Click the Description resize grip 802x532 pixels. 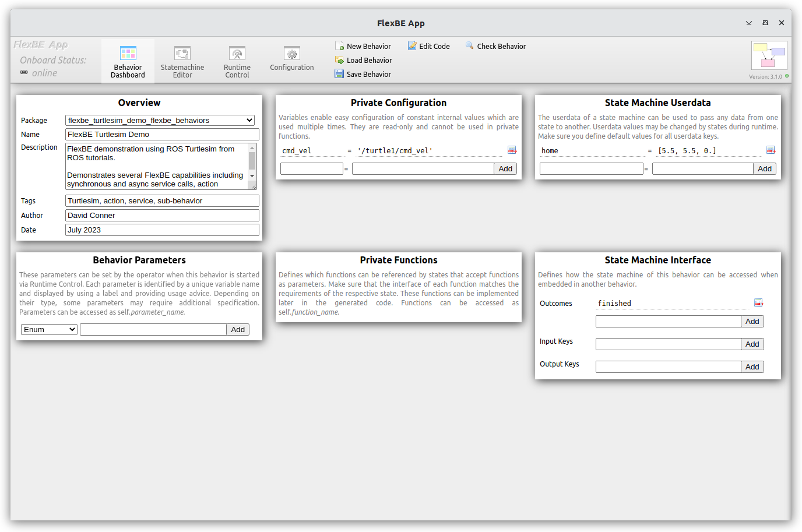pos(254,186)
